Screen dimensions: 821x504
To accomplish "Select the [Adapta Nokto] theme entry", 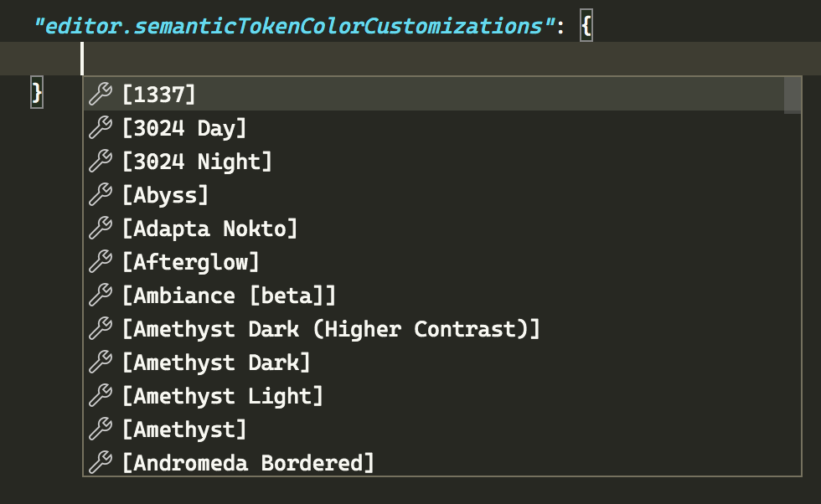I will click(209, 229).
